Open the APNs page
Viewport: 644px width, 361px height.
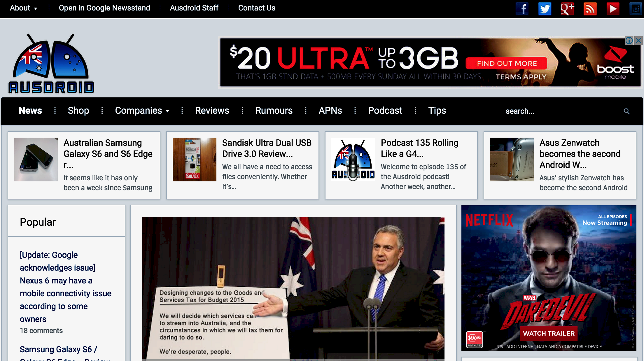(x=330, y=111)
